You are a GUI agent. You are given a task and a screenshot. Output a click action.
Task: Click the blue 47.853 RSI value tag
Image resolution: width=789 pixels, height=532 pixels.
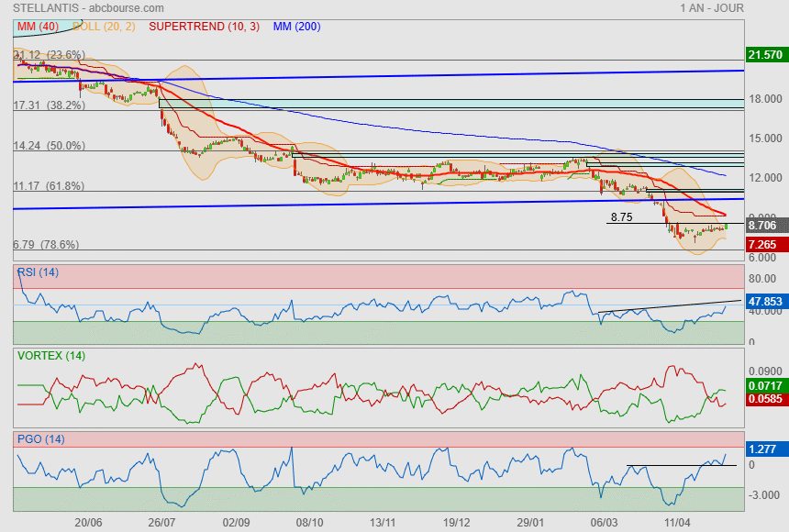[766, 301]
